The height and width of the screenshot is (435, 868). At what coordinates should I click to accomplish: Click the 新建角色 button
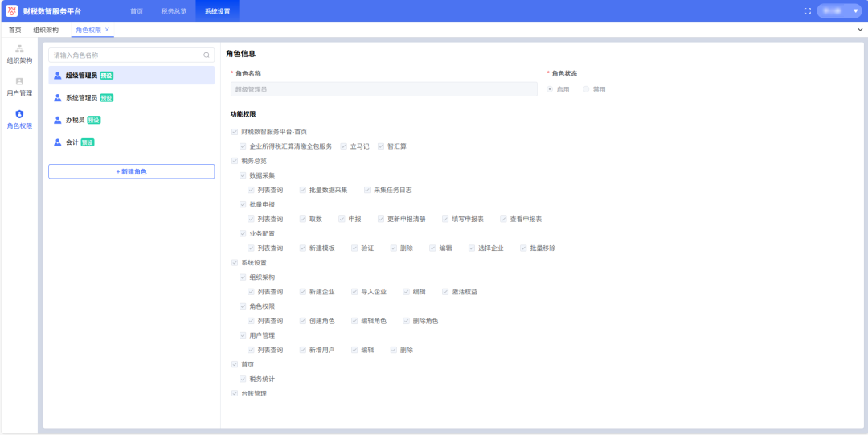pyautogui.click(x=131, y=172)
